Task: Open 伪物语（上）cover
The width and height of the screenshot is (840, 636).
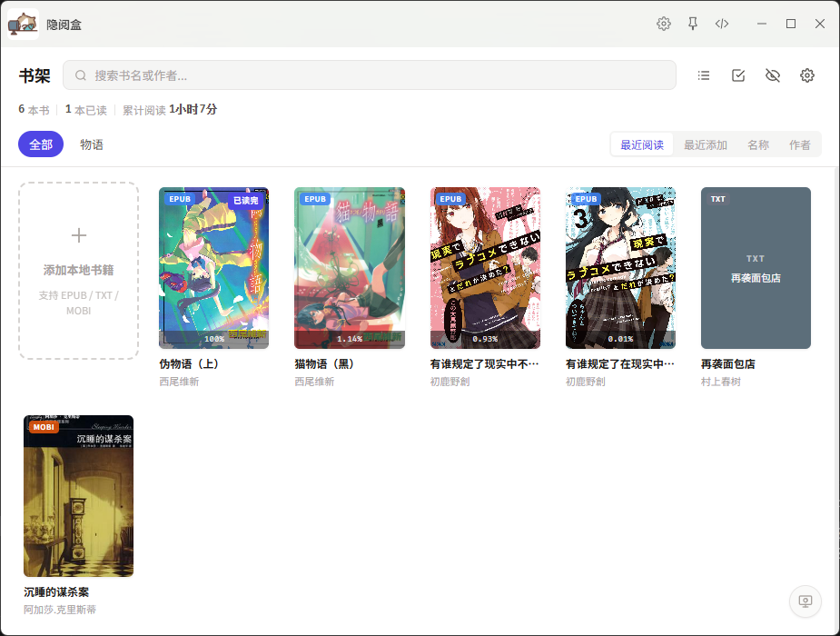Action: 213,268
